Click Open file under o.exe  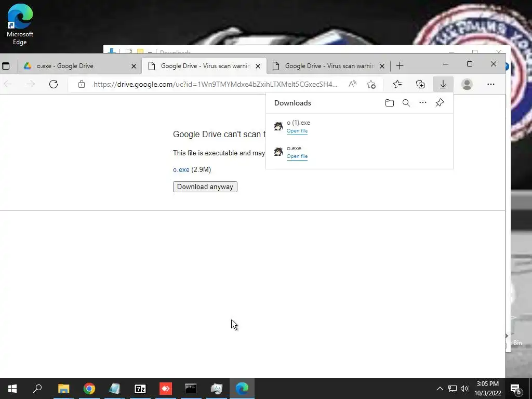point(297,156)
